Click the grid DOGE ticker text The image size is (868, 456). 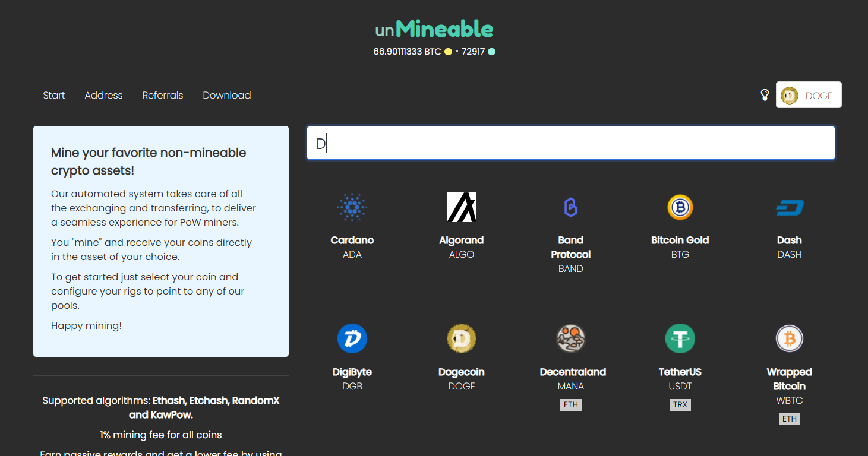tap(462, 387)
